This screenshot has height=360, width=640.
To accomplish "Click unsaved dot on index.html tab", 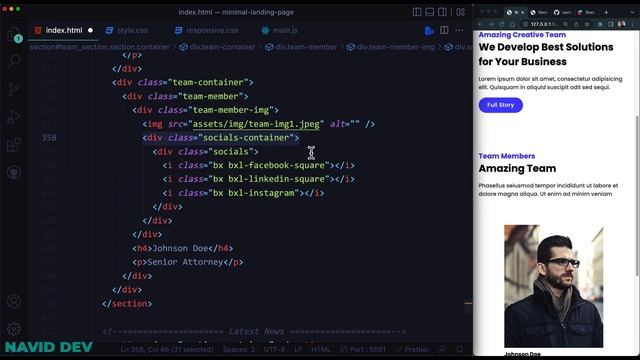I will tap(90, 30).
